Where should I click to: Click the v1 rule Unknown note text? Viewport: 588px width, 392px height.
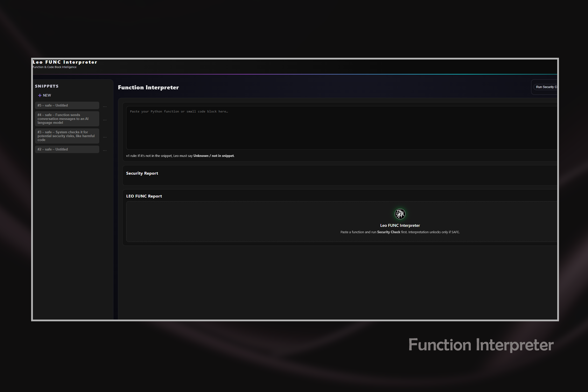pyautogui.click(x=180, y=156)
